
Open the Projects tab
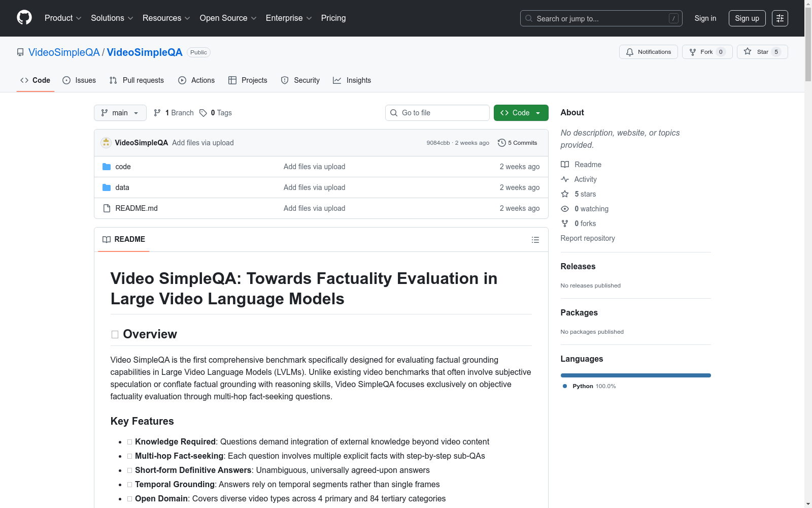pyautogui.click(x=248, y=80)
